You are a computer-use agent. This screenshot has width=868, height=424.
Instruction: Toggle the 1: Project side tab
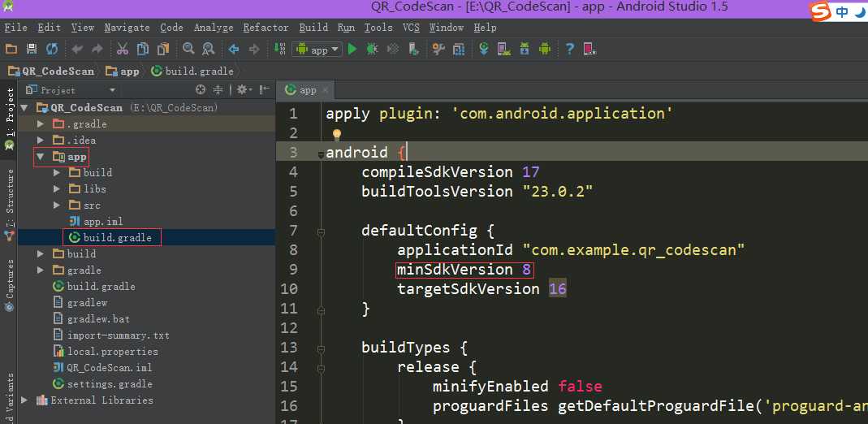pos(10,119)
